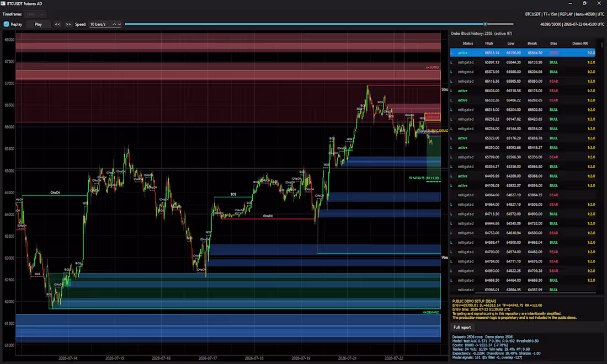Select the row with High 64752.00
This screenshot has width=607, height=364.
(x=523, y=233)
